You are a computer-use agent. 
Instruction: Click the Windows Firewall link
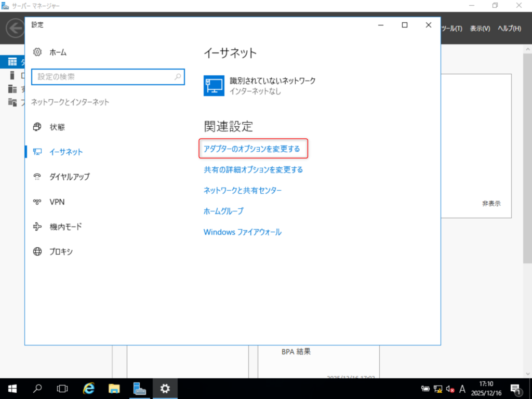click(243, 232)
